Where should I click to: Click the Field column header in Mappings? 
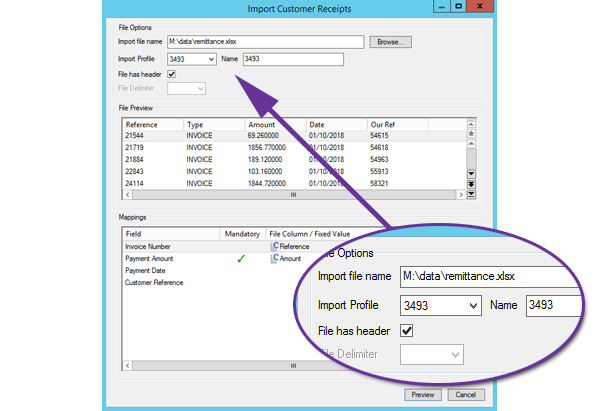tap(171, 234)
